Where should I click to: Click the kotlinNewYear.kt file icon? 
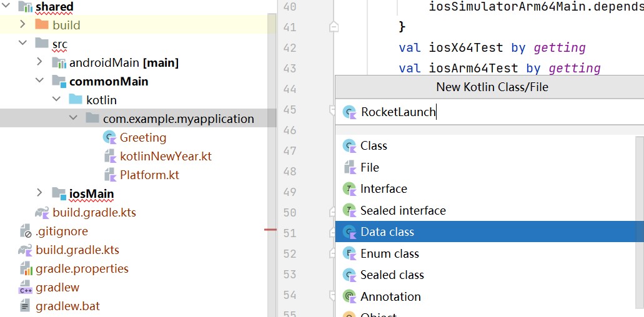tap(110, 156)
